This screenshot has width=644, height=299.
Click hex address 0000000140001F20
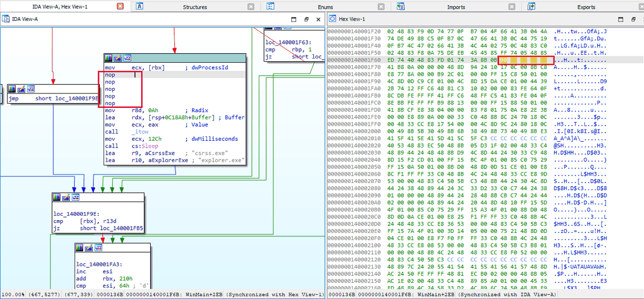pos(354,32)
